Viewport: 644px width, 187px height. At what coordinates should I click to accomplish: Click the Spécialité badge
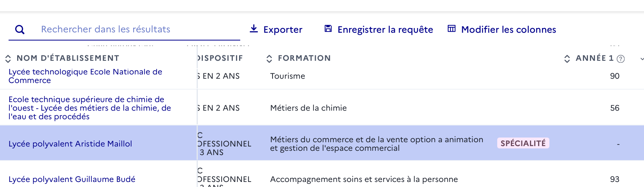(x=523, y=143)
